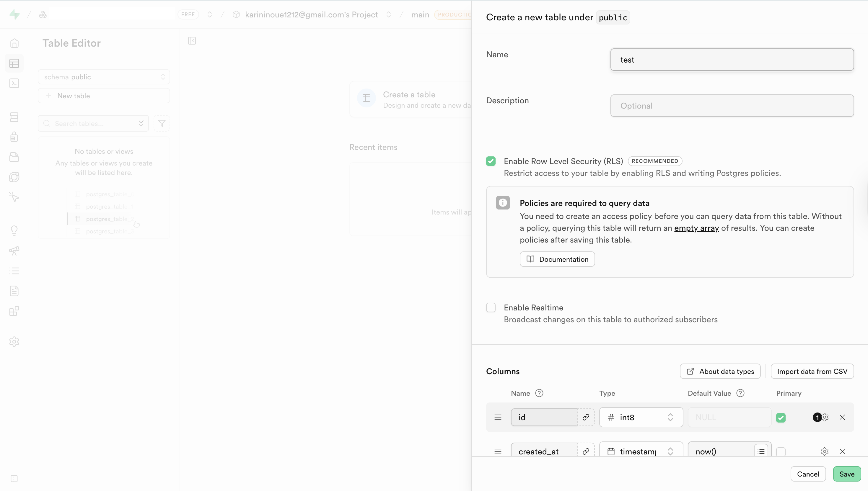Image resolution: width=868 pixels, height=491 pixels.
Task: Open timestamp type dropdown for created_at
Action: (x=641, y=451)
